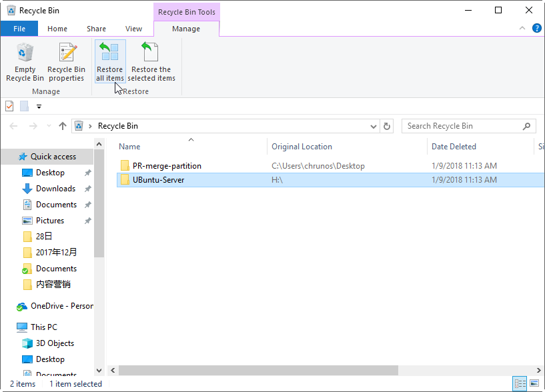Open Help with the question mark icon
This screenshot has height=392, width=545.
[x=536, y=29]
